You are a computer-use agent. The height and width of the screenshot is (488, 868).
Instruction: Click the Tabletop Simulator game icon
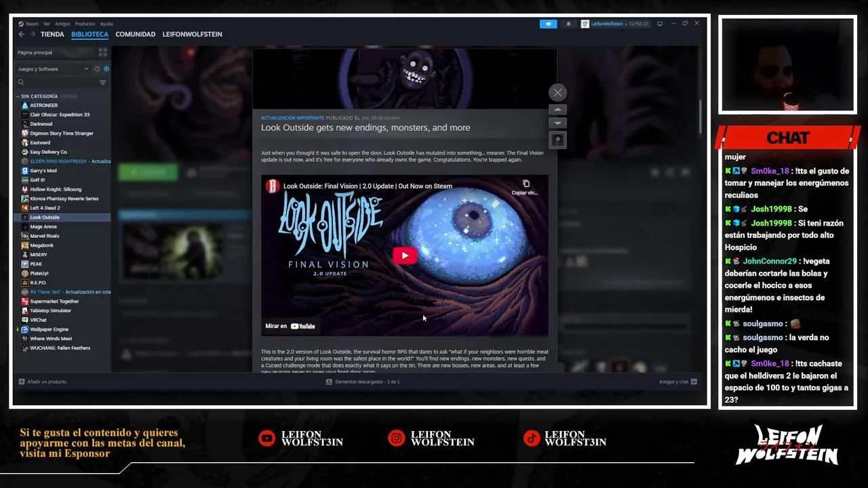coord(25,310)
